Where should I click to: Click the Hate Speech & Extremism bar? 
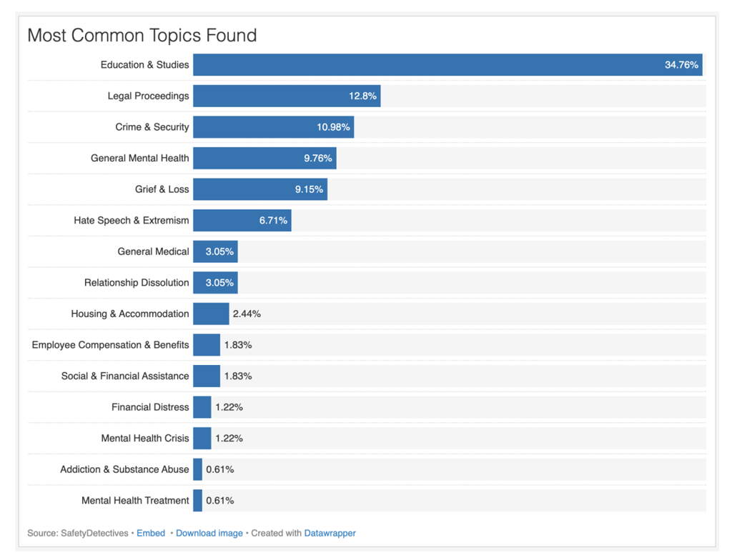click(242, 220)
